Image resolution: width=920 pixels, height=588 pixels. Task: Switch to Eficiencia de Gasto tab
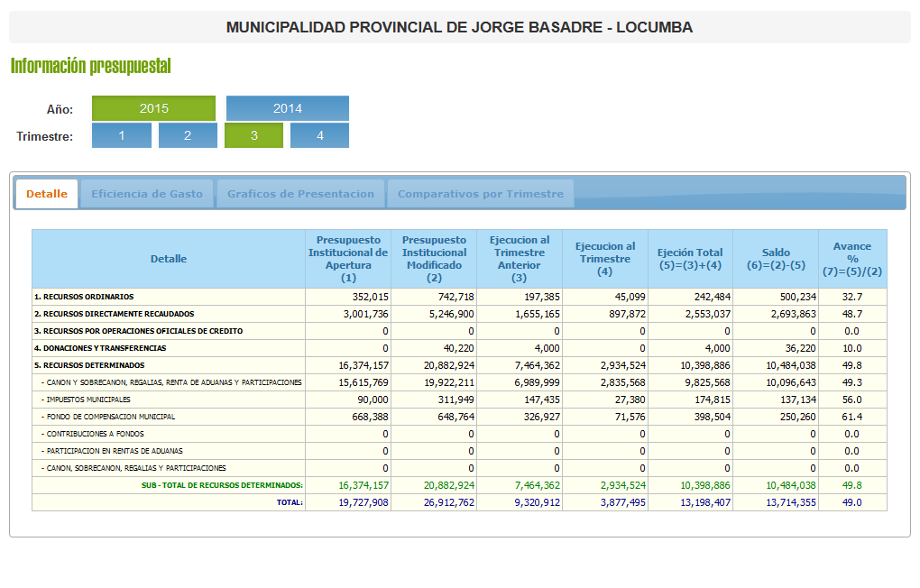coord(147,194)
